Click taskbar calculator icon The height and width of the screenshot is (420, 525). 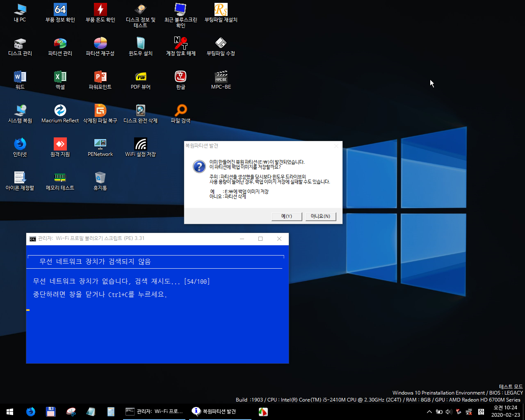point(111,412)
